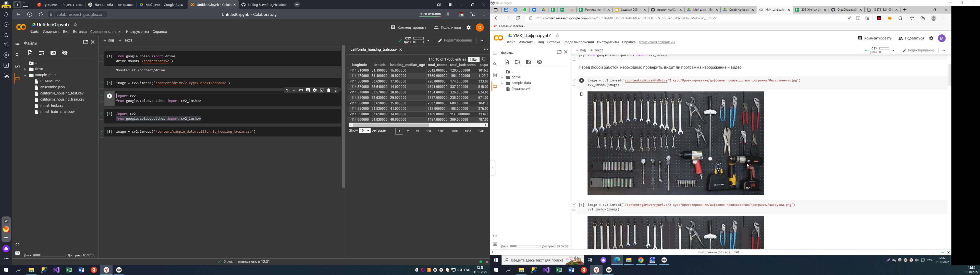Screen dimensions: 980x275
Task: Star the УМК_Цифра.ipynb notebook
Action: (x=557, y=36)
